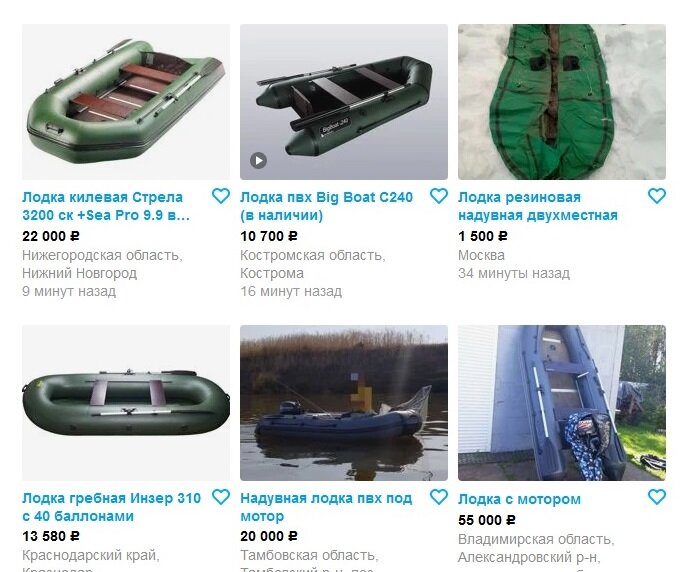Open Лодка с мотором listing title
This screenshot has width=691, height=572.
pyautogui.click(x=519, y=499)
